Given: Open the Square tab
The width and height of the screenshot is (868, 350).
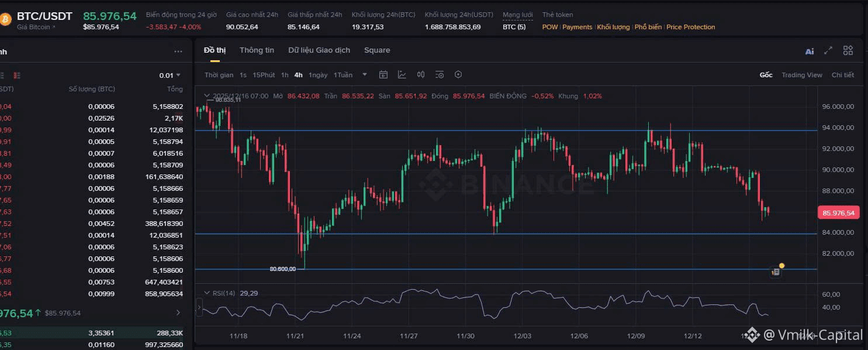Looking at the screenshot, I should point(376,50).
